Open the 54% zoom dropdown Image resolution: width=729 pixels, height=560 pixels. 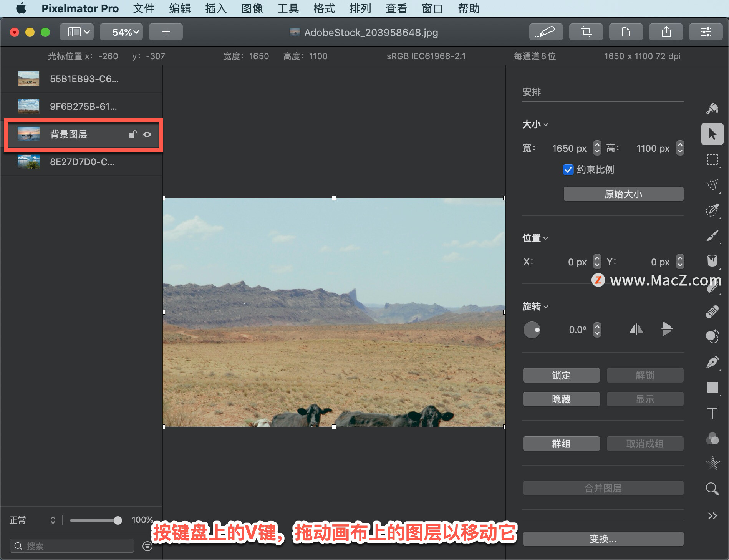(121, 32)
